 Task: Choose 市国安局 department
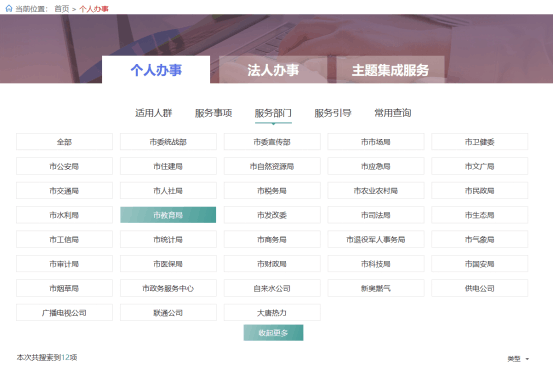point(479,264)
